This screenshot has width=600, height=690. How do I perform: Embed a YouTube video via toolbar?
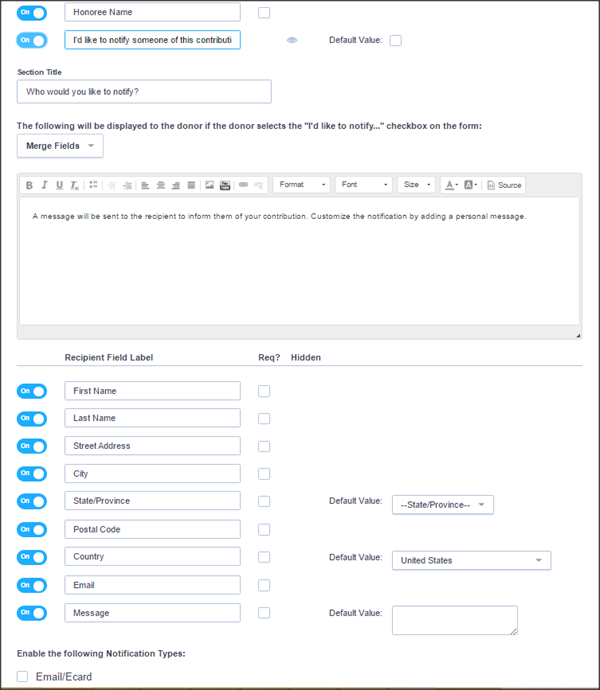tap(225, 185)
